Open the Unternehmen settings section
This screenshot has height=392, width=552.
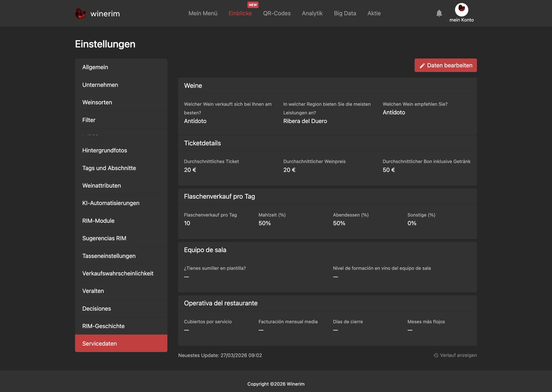click(x=121, y=85)
